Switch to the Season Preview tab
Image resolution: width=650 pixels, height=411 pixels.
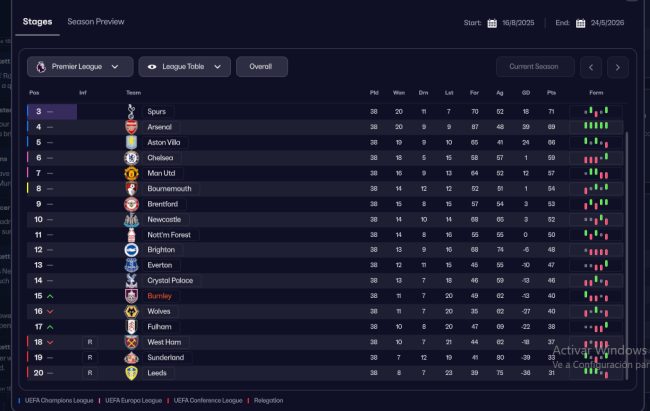coord(96,21)
